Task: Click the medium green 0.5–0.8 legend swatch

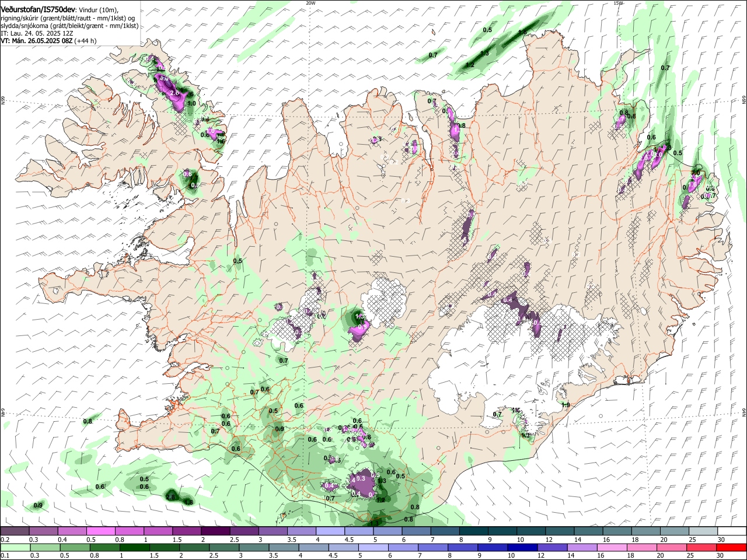Action: 75,547
